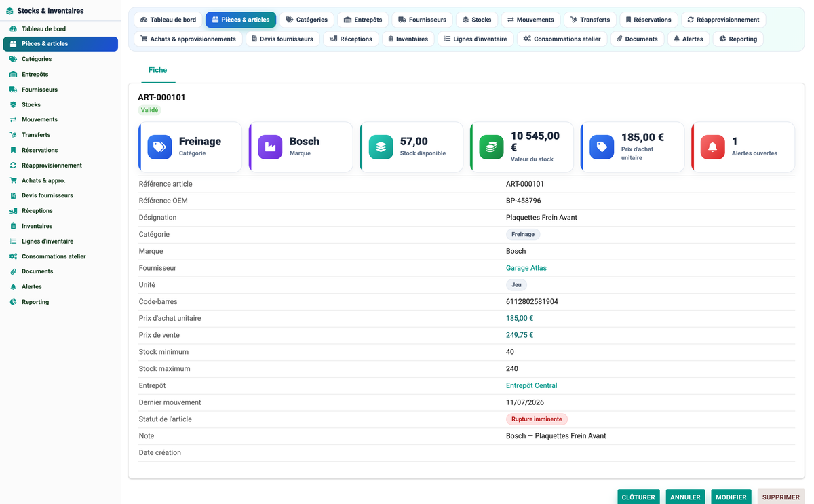
Task: Click the 185,00 € purchase price value
Action: [520, 318]
